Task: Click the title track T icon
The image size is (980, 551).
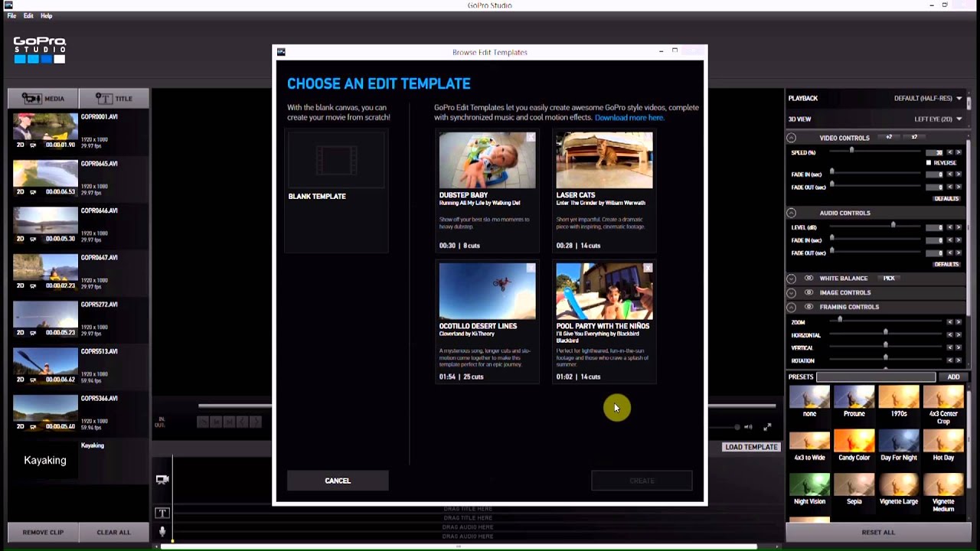Action: [162, 514]
